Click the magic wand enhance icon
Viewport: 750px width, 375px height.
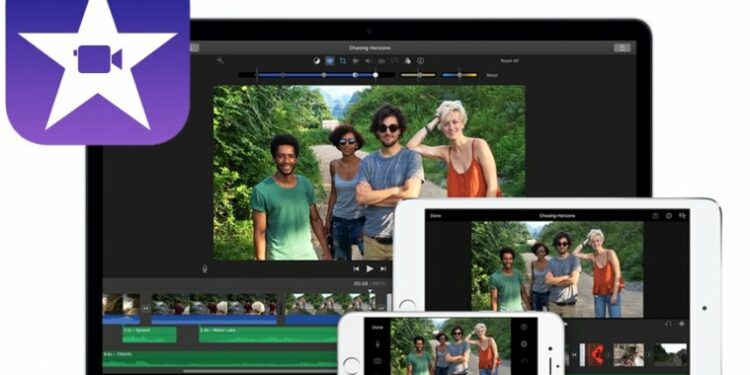click(x=220, y=61)
